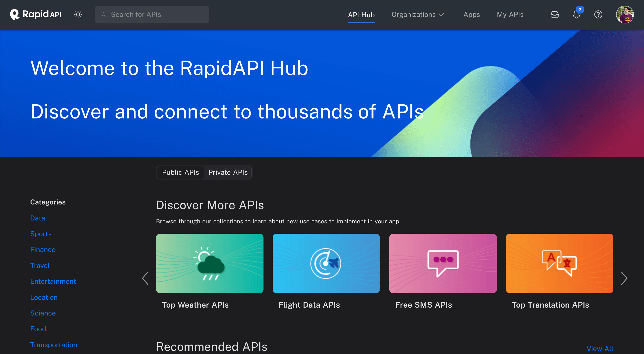Click the Flight Data APIs title
This screenshot has width=644, height=354.
click(x=309, y=305)
